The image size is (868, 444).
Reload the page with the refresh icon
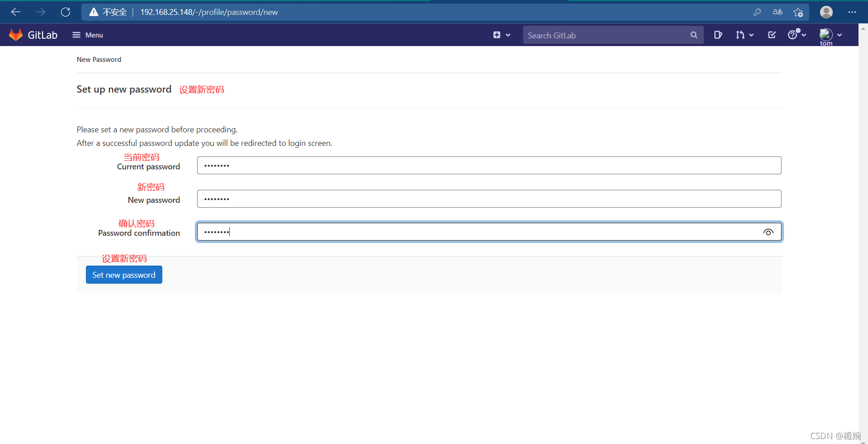tap(66, 12)
